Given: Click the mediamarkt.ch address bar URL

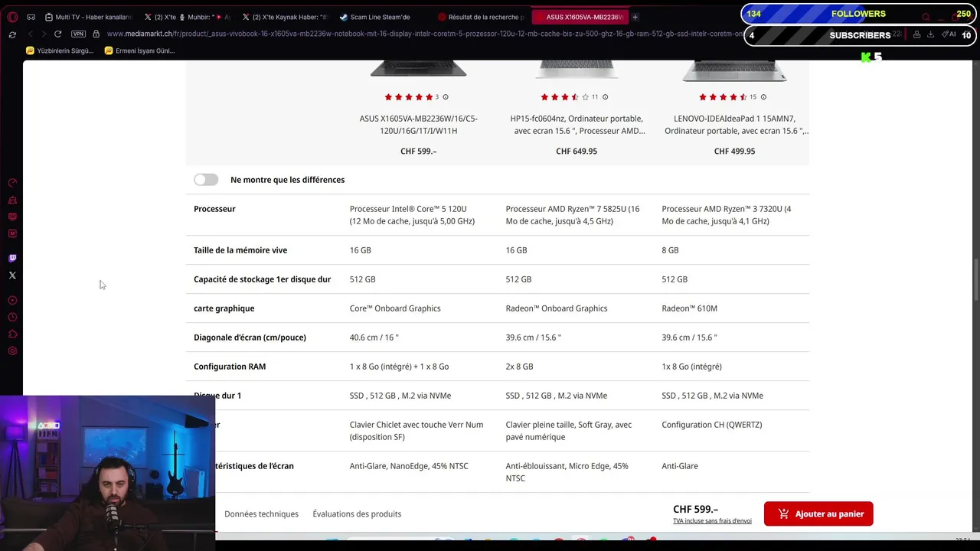Looking at the screenshot, I should tap(425, 34).
